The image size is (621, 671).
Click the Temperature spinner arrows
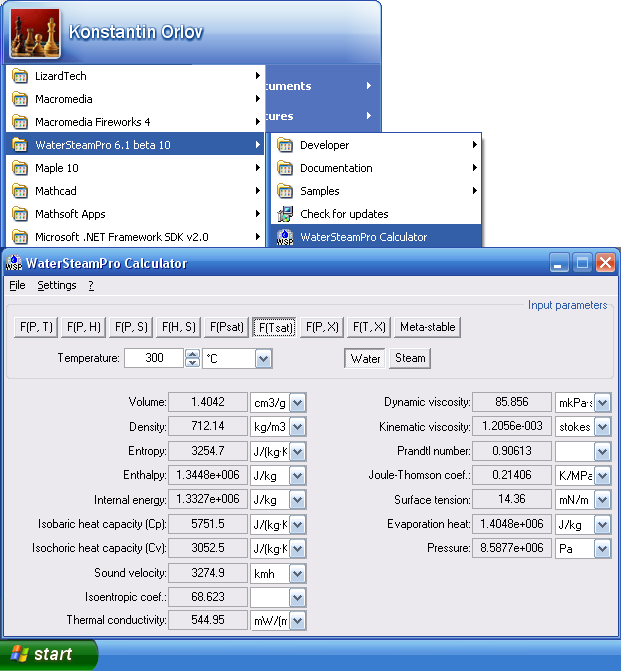192,358
